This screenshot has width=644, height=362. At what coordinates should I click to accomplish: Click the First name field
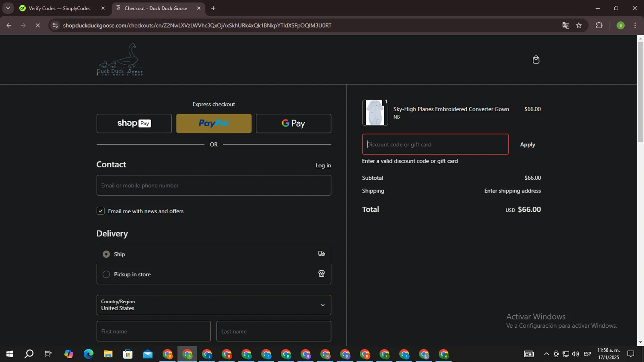click(154, 331)
